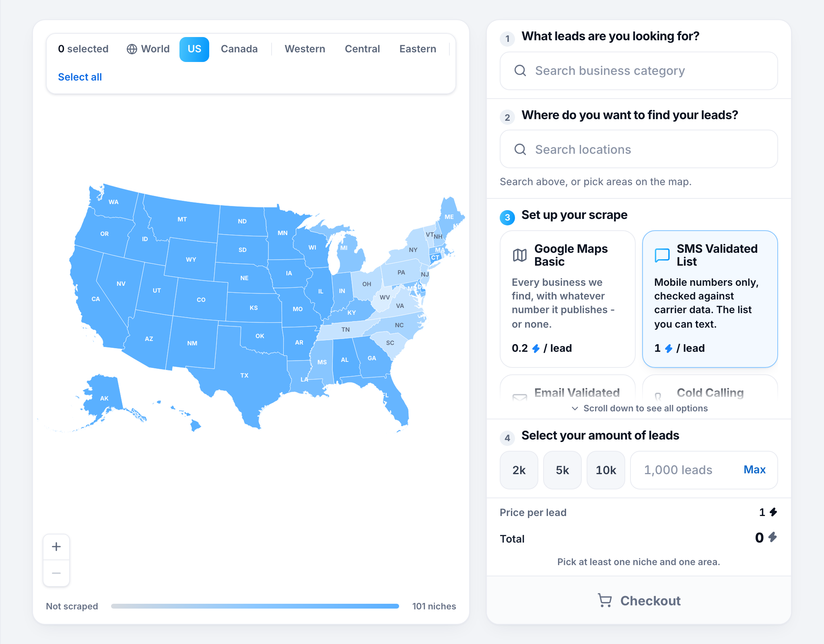824x644 pixels.
Task: Select Colorado on the map
Action: 201,300
